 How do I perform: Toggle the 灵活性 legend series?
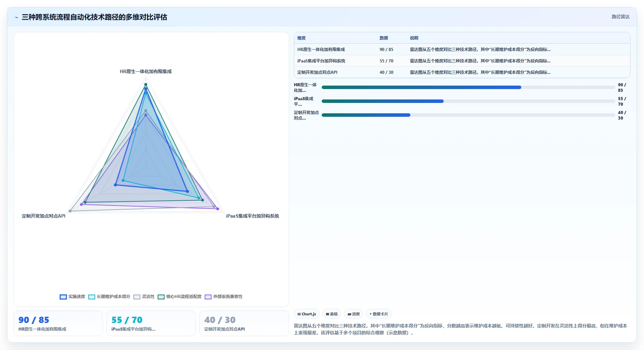coord(144,297)
